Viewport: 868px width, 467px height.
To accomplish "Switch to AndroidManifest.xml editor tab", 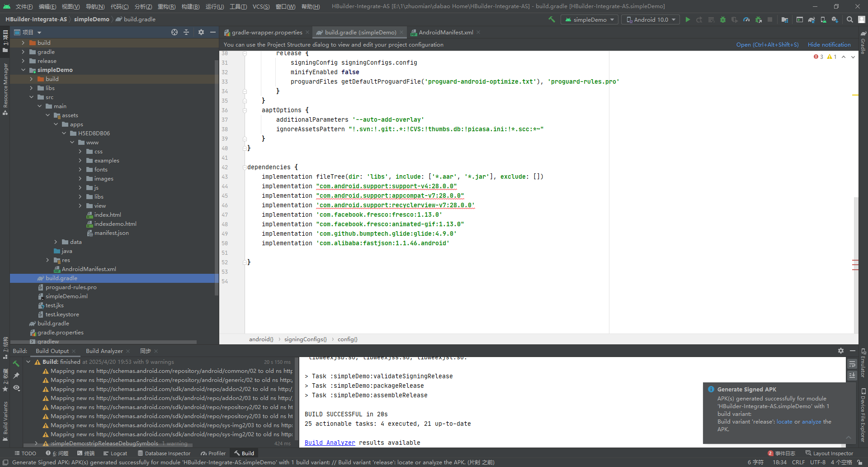I will pyautogui.click(x=445, y=32).
